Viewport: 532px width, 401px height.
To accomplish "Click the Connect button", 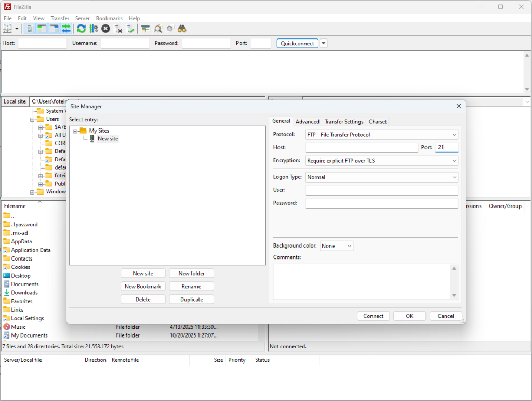I will (x=373, y=316).
